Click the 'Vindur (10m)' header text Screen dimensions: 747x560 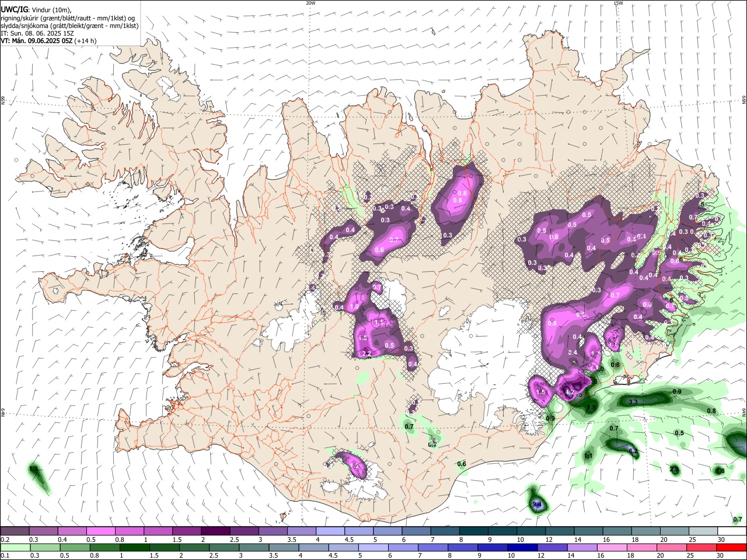pyautogui.click(x=52, y=9)
